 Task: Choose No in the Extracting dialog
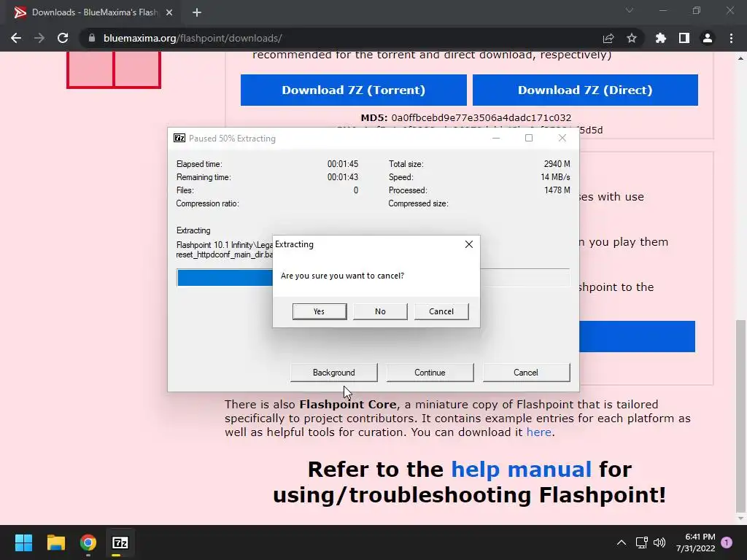(380, 311)
